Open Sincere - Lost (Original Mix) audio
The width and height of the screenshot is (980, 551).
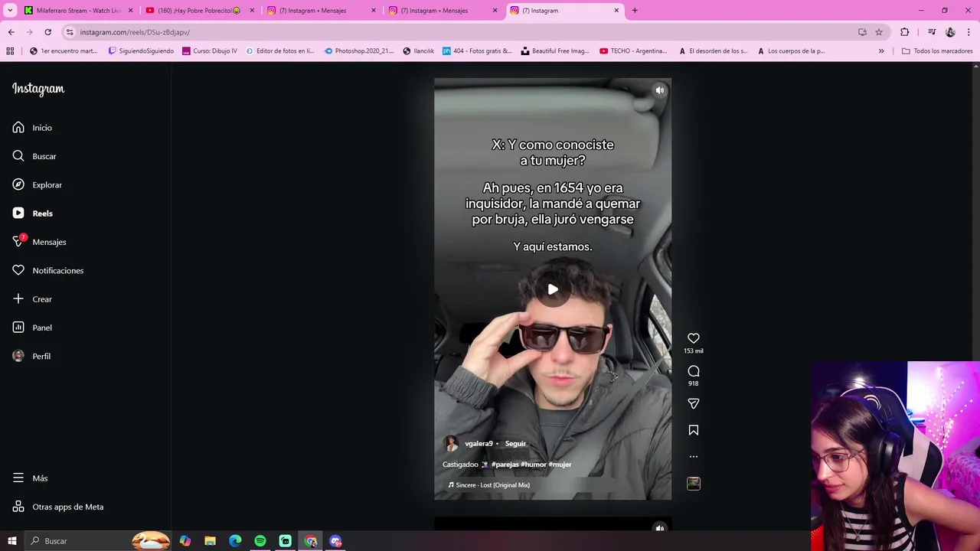(489, 485)
